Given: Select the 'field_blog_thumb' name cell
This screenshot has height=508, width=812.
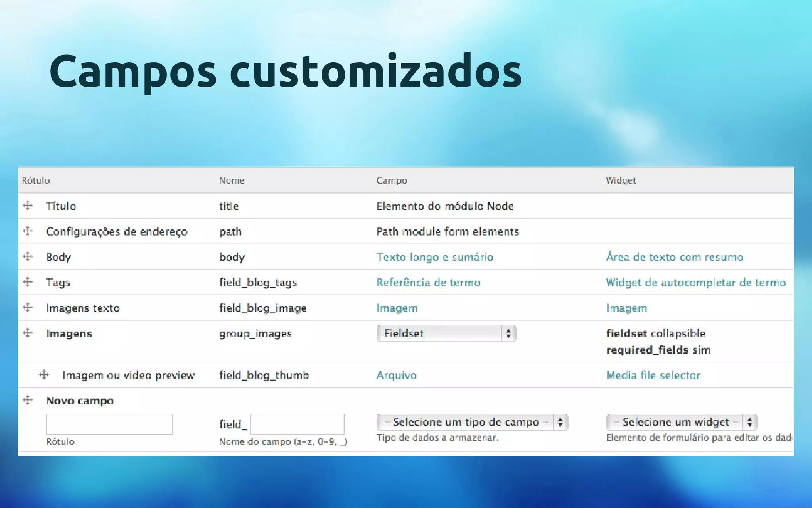Looking at the screenshot, I should [264, 375].
